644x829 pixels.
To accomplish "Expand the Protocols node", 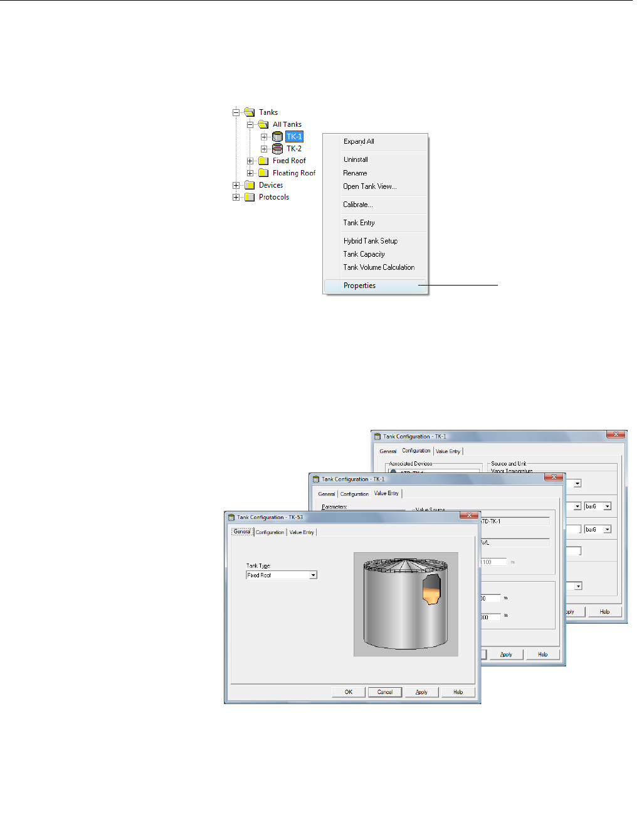I will (236, 197).
